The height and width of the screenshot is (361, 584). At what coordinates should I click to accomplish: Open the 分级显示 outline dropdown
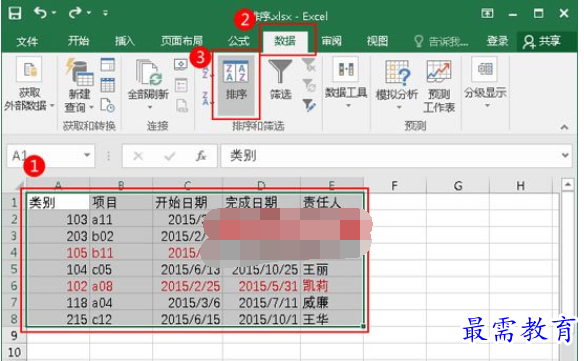pyautogui.click(x=485, y=83)
